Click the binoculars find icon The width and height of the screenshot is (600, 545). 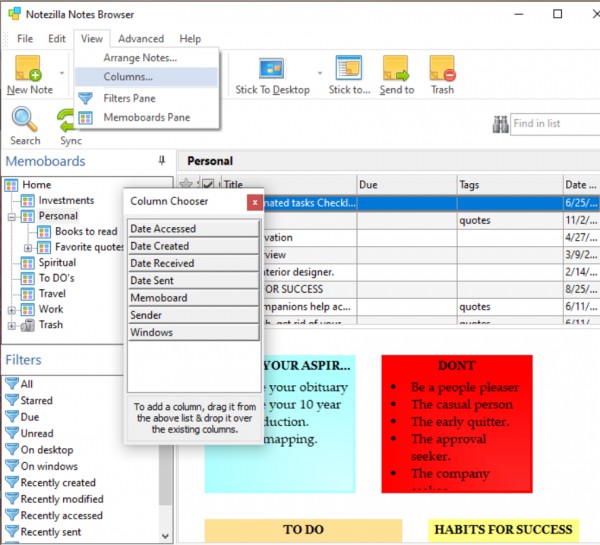pyautogui.click(x=501, y=124)
